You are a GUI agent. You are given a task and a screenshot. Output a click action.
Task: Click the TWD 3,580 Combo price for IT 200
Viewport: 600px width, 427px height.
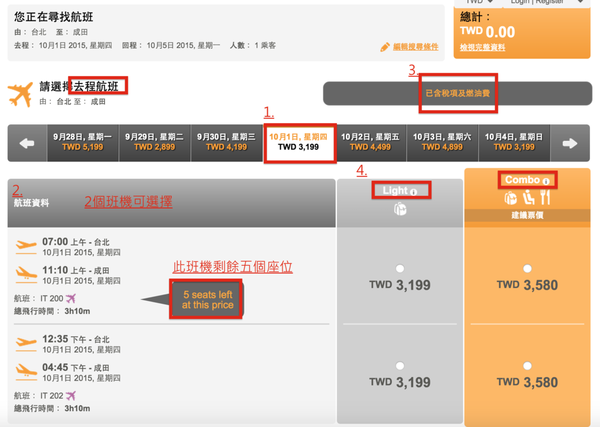click(x=527, y=285)
